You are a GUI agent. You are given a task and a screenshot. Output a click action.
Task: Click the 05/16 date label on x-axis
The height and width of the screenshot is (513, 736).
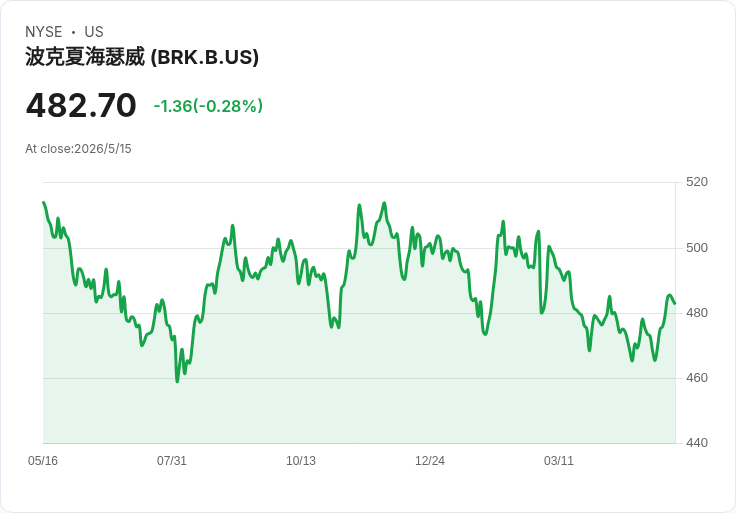click(x=43, y=460)
